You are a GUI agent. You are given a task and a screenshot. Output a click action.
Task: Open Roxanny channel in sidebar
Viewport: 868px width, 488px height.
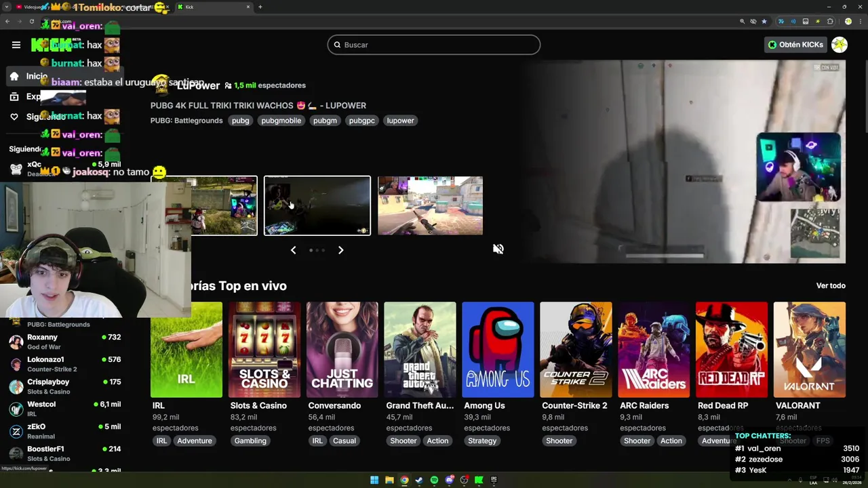[65, 342]
